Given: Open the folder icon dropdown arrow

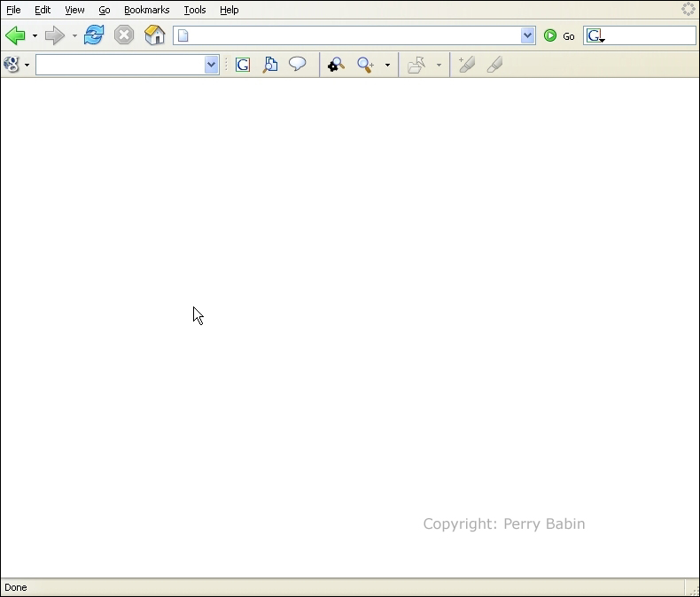Looking at the screenshot, I should (439, 66).
